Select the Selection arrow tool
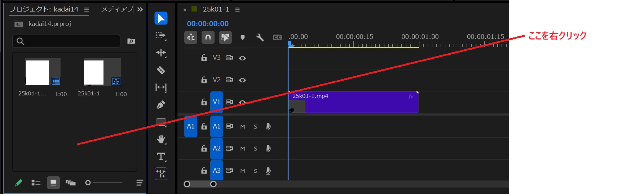The height and width of the screenshot is (194, 644). [x=161, y=18]
